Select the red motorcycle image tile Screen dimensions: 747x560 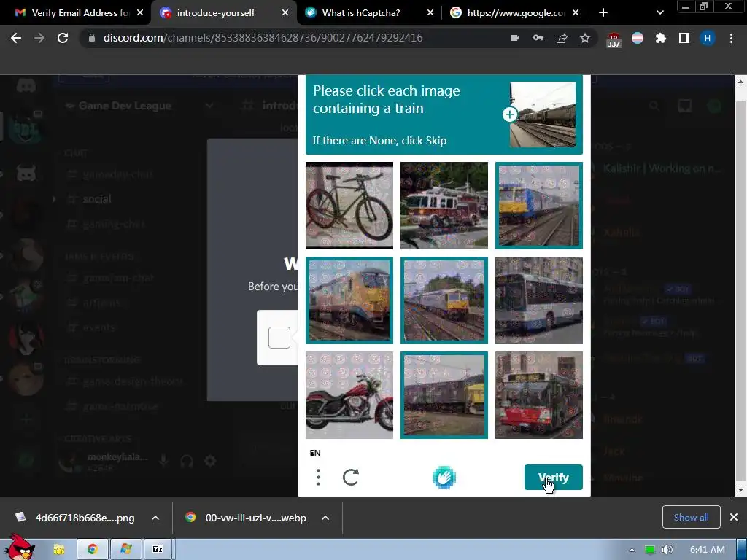pyautogui.click(x=349, y=394)
